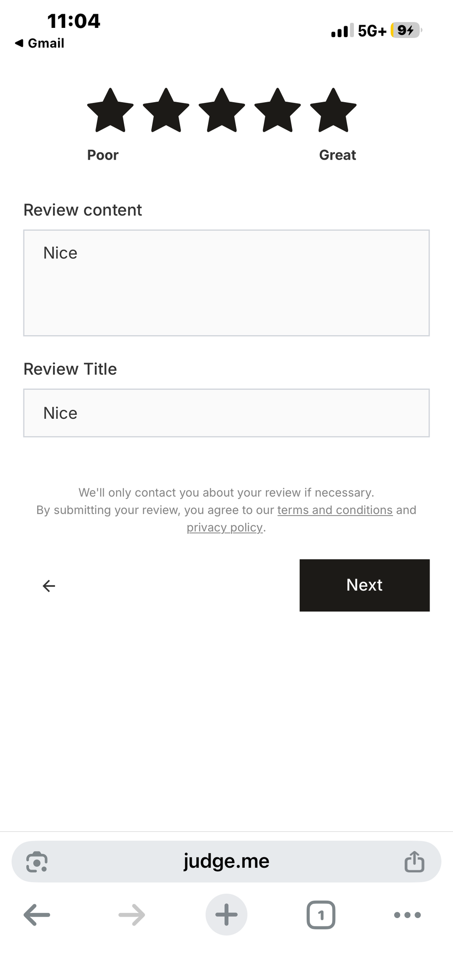Image resolution: width=453 pixels, height=980 pixels.
Task: Select the first star rating
Action: [x=110, y=111]
